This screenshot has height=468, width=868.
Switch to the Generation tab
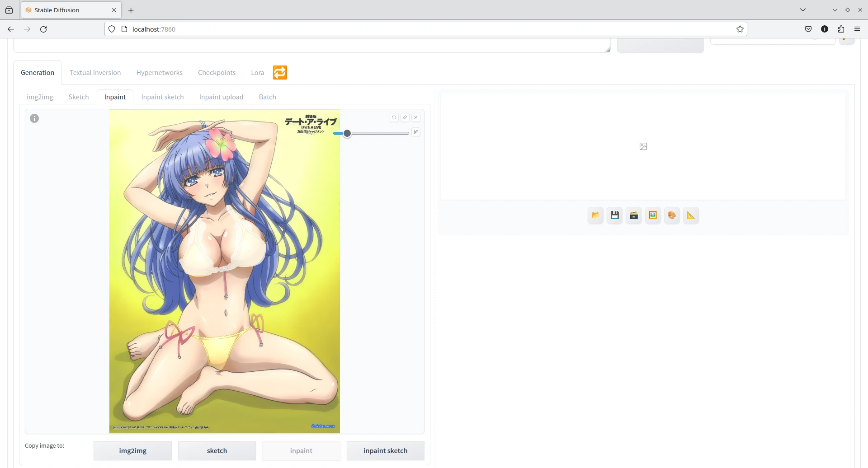pos(38,73)
